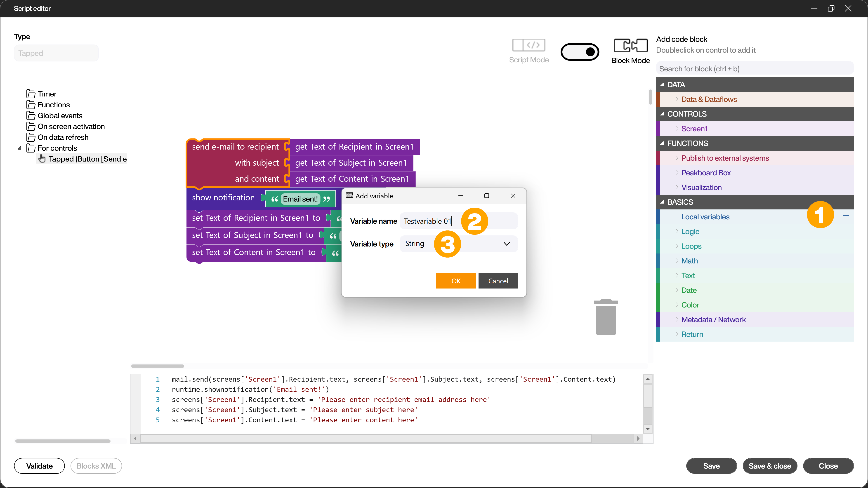Click code pane scroll down arrow
The height and width of the screenshot is (488, 868).
(648, 429)
